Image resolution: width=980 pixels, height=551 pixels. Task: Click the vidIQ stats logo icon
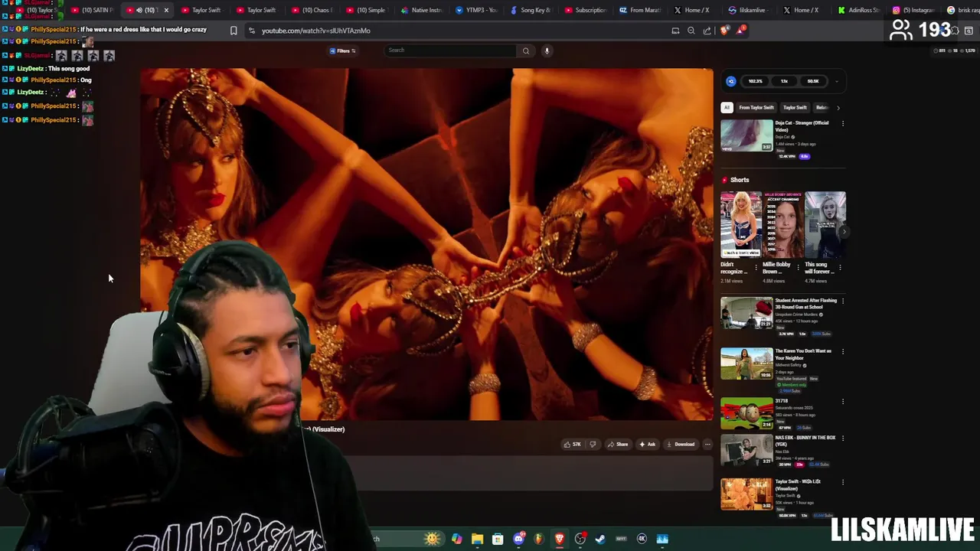[731, 81]
